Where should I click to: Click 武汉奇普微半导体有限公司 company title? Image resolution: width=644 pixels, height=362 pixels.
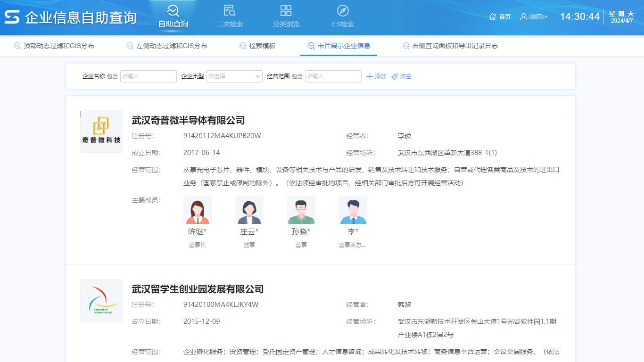click(x=188, y=120)
